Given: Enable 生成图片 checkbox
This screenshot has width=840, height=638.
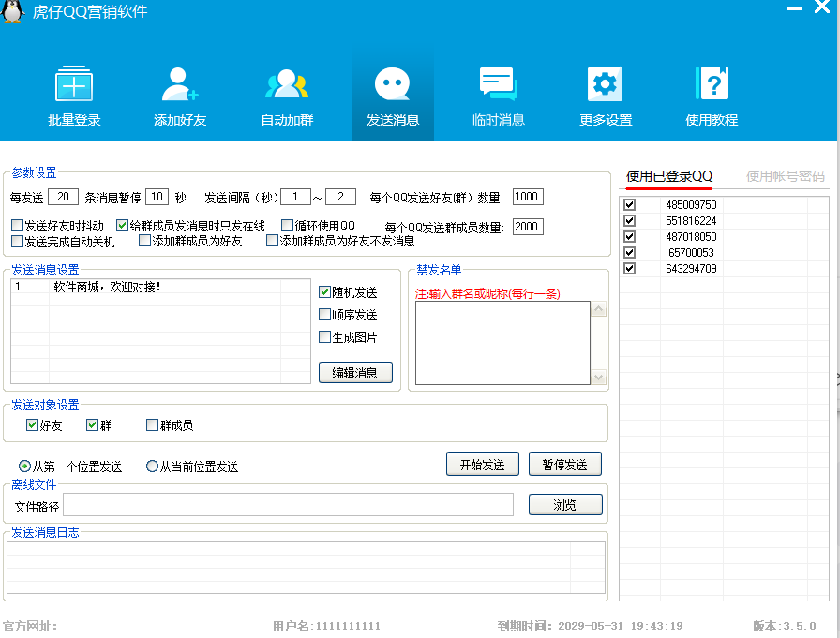Looking at the screenshot, I should (324, 336).
